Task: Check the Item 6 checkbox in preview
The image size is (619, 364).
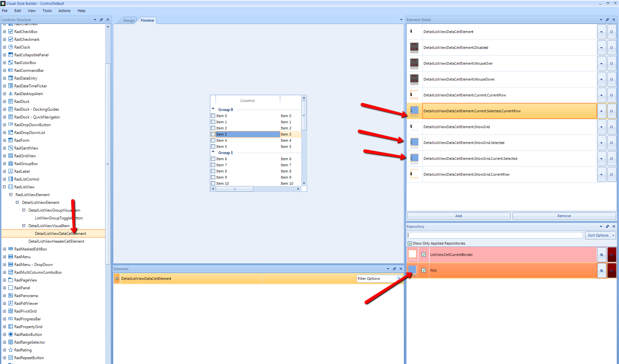Action: click(x=213, y=159)
